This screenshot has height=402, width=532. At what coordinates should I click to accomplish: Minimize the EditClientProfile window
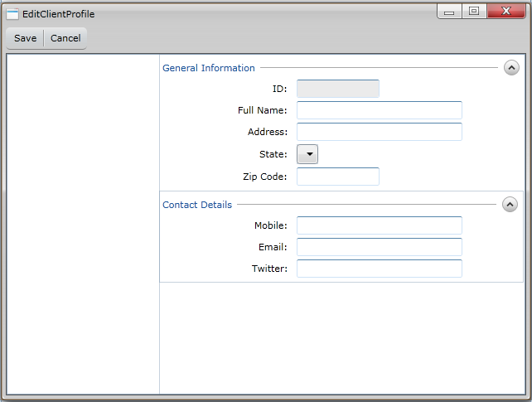(449, 12)
